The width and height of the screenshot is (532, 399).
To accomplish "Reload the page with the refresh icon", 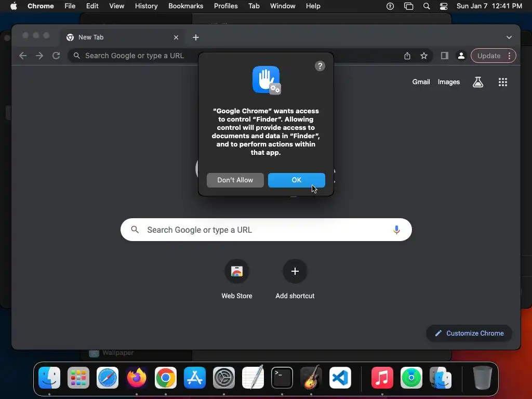I will 56,56.
